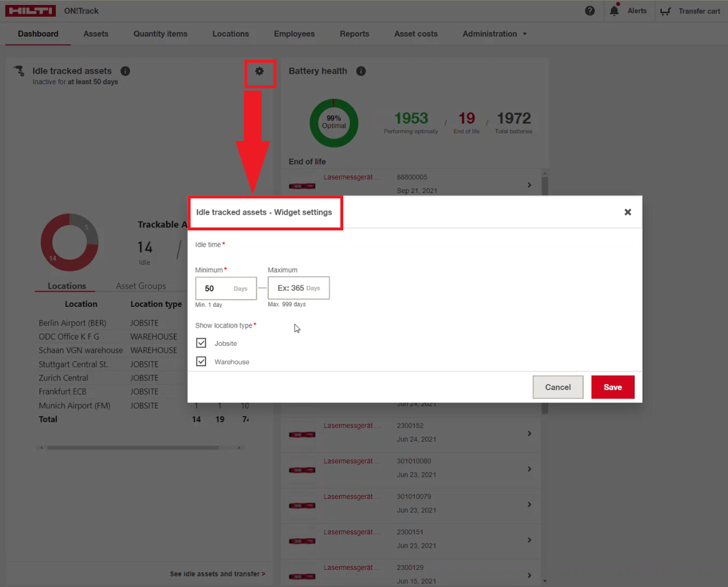Uncheck the Warehouse location type checkbox
This screenshot has height=587, width=728.
201,361
